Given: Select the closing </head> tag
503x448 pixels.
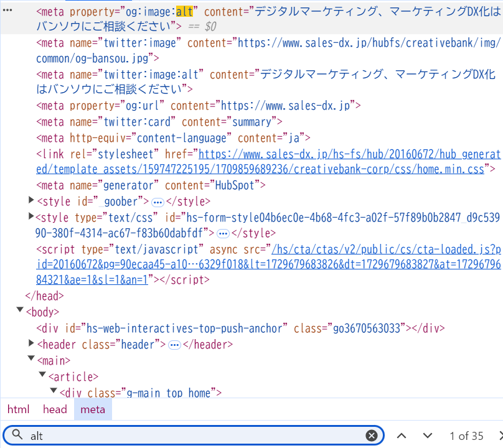Looking at the screenshot, I should pos(45,296).
